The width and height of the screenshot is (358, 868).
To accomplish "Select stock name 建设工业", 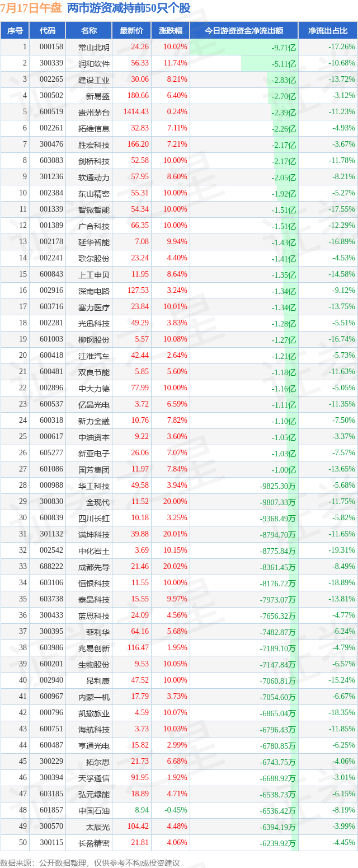I will point(94,80).
